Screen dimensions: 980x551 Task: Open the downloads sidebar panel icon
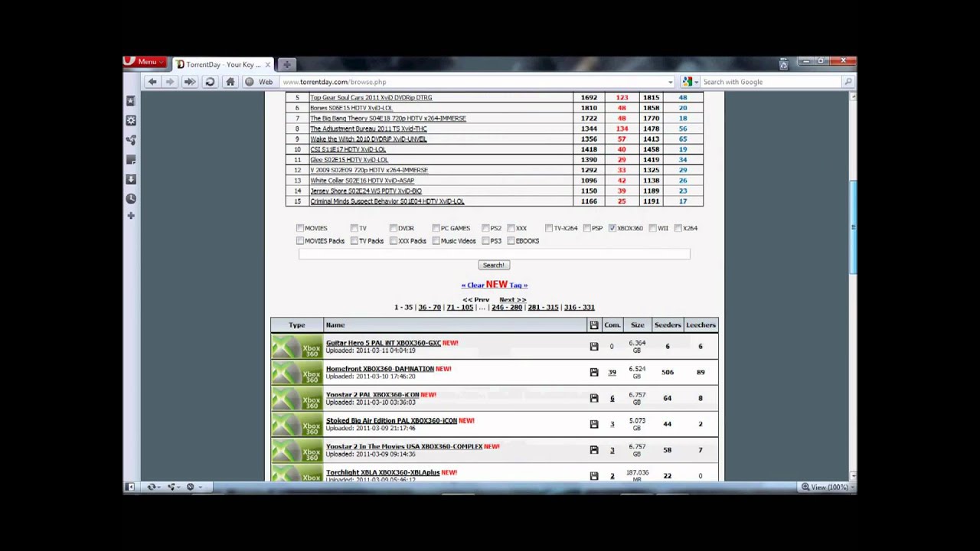coord(131,179)
